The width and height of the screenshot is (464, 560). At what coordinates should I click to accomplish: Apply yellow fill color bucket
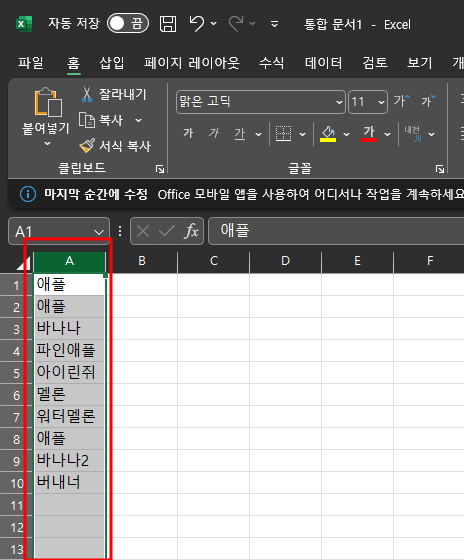[328, 134]
